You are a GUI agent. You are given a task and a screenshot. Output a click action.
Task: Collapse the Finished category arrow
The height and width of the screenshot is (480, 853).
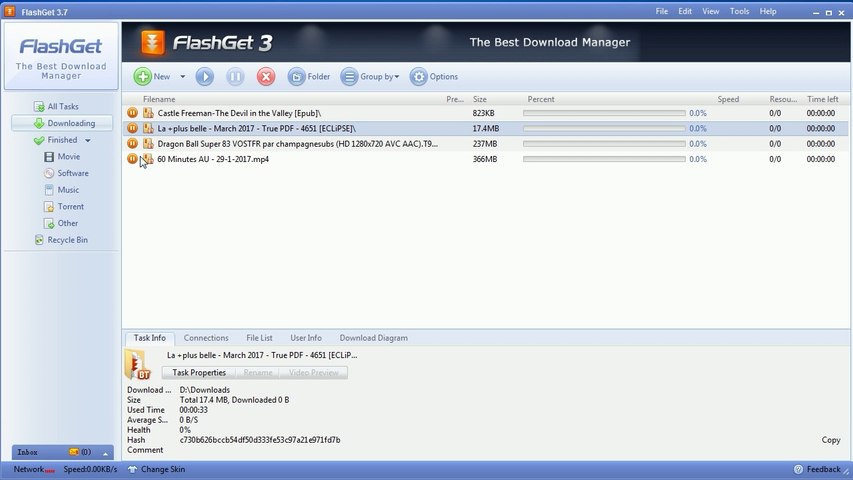coord(88,140)
